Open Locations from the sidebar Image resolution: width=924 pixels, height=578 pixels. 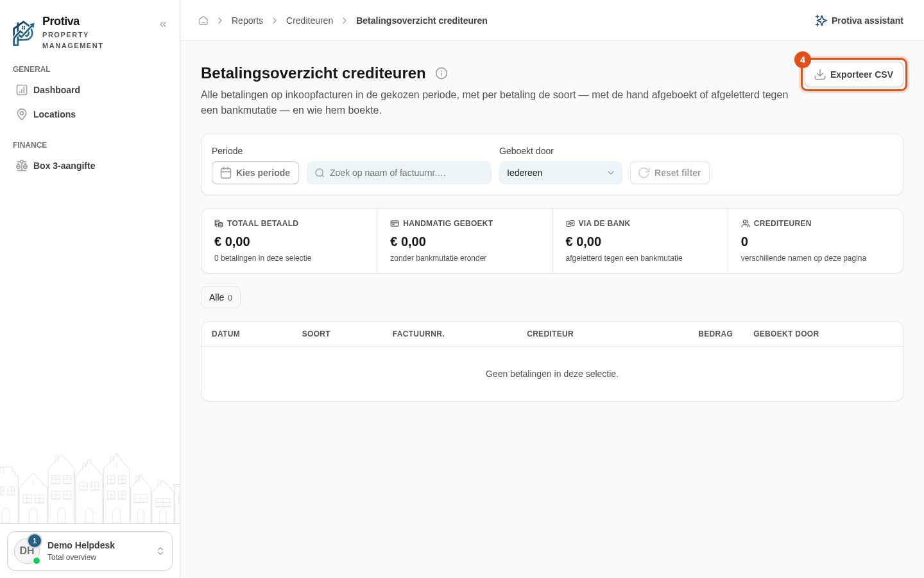90,114
